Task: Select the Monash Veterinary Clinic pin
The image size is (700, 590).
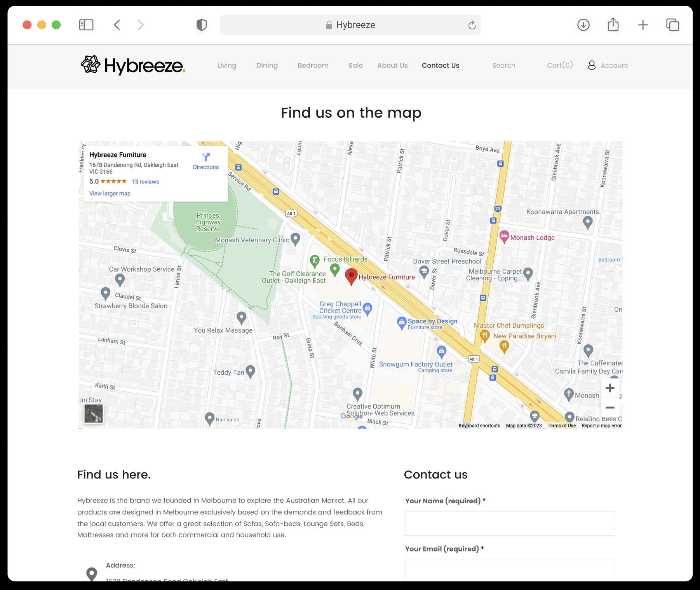Action: [x=295, y=239]
